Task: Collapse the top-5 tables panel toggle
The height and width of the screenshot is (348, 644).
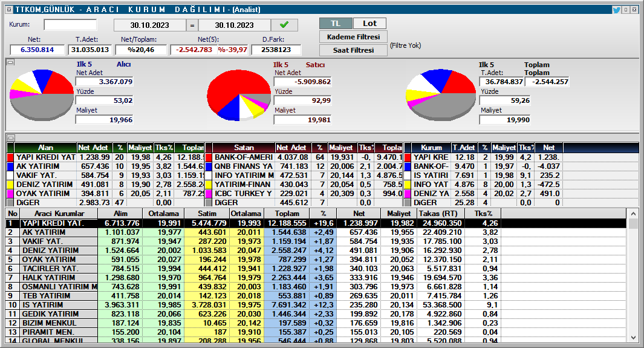Action: point(11,138)
